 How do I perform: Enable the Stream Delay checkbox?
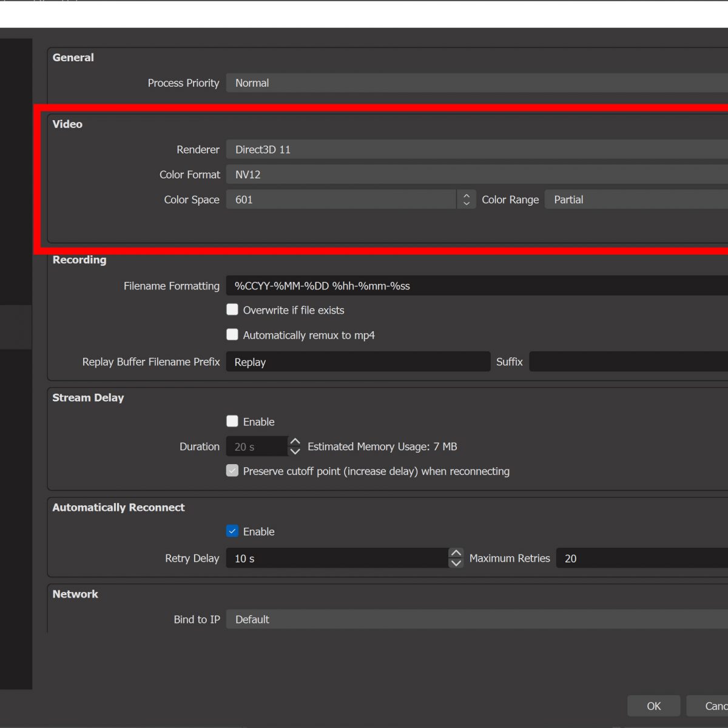tap(232, 422)
